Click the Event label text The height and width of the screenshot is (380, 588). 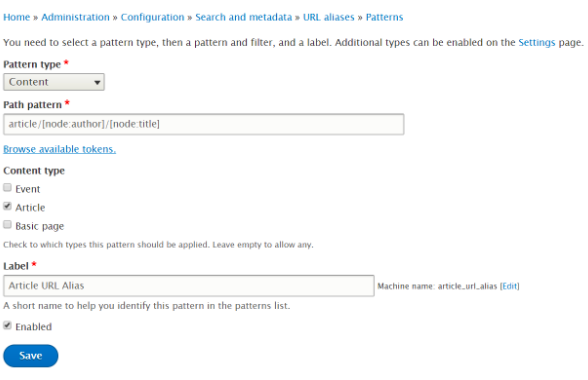click(x=28, y=189)
